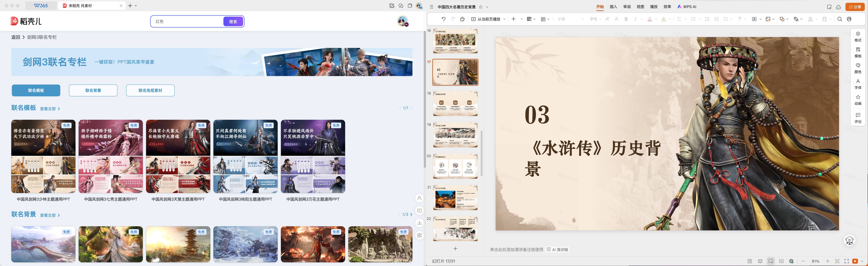Switch to slide sorter grid view
The height and width of the screenshot is (266, 868).
point(749,261)
